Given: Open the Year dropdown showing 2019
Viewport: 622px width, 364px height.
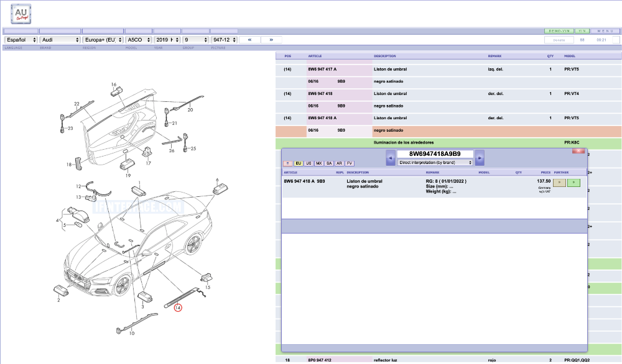Looking at the screenshot, I should pos(167,40).
